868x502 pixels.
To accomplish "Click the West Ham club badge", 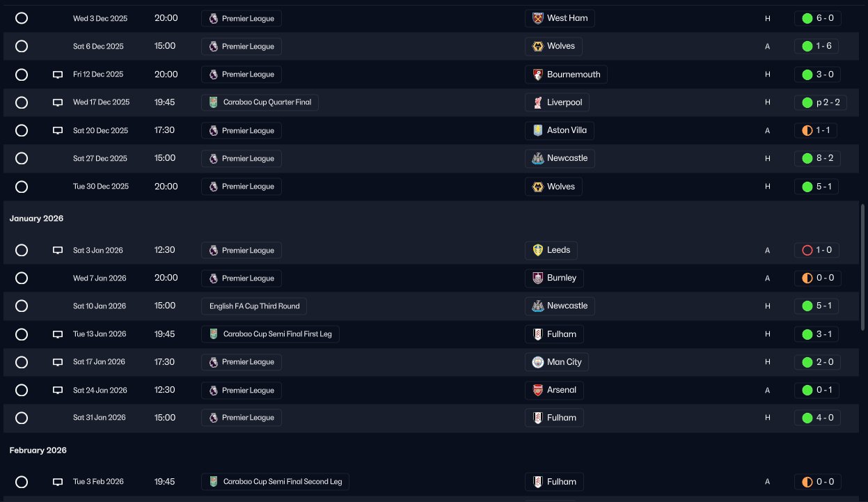I will pyautogui.click(x=537, y=18).
